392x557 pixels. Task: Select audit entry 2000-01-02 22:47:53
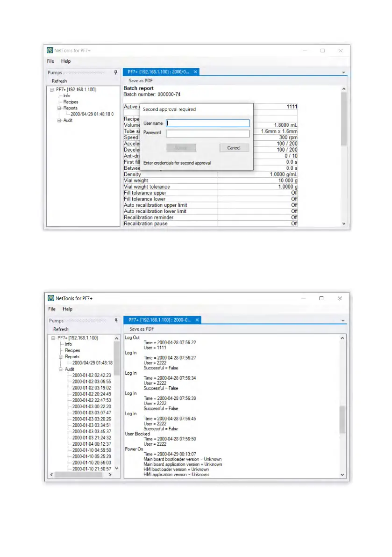92,400
